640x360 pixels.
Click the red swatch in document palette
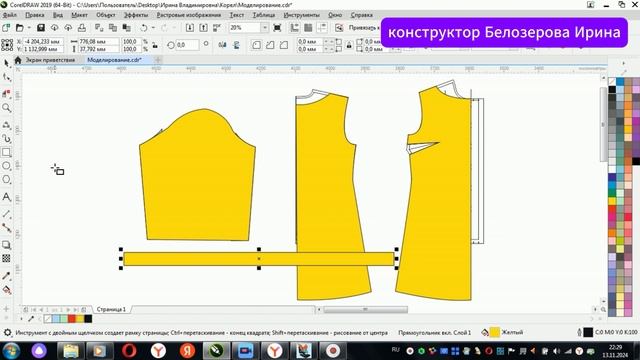(x=72, y=319)
